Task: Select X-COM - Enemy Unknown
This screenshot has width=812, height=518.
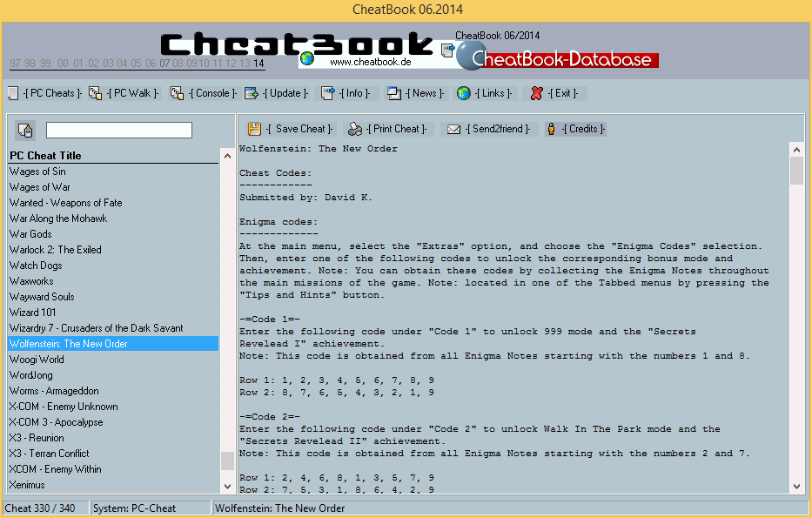Action: point(113,406)
